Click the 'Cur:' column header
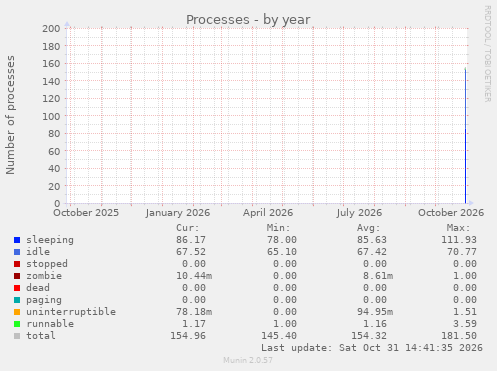Viewport: 497px width, 371px height. point(188,228)
